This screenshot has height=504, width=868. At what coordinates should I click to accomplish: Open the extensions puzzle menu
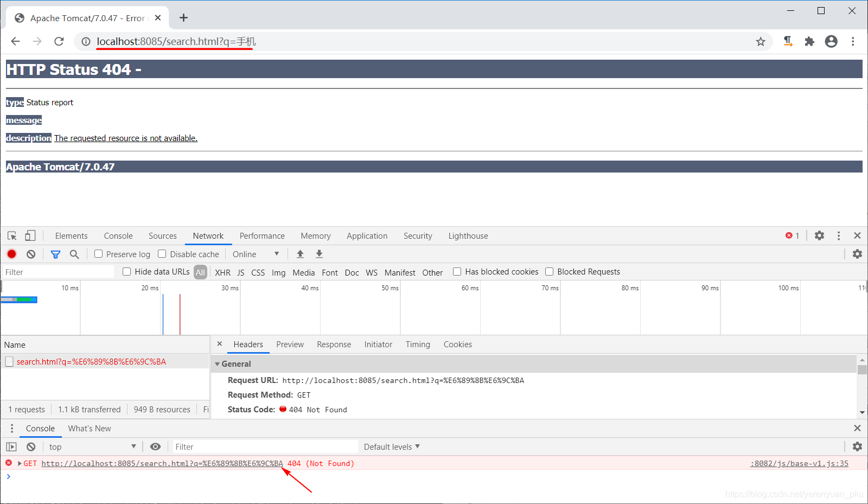pyautogui.click(x=809, y=41)
